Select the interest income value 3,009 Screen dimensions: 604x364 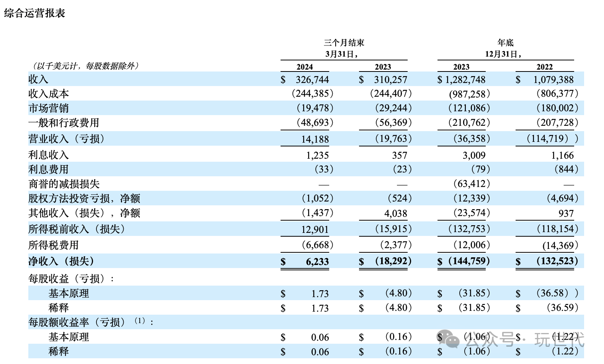[x=474, y=155]
